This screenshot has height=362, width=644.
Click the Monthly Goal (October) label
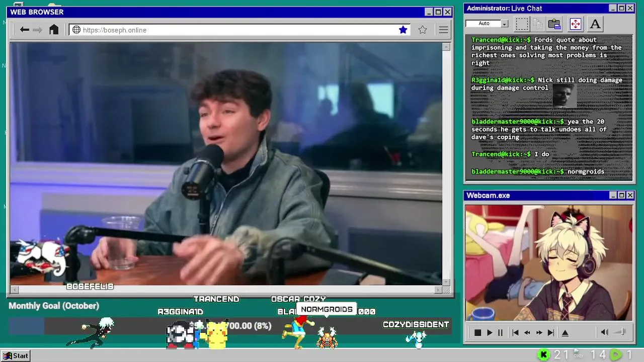tap(54, 306)
